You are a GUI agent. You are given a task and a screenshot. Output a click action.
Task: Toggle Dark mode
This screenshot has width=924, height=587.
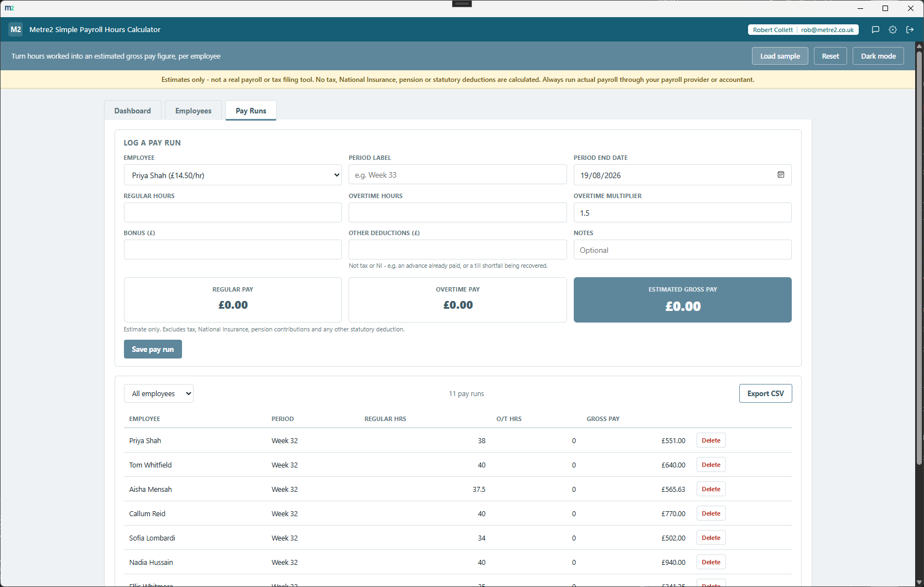coord(878,56)
